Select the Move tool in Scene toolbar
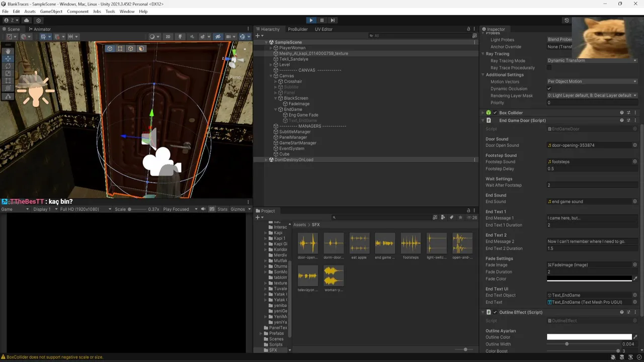 8,59
